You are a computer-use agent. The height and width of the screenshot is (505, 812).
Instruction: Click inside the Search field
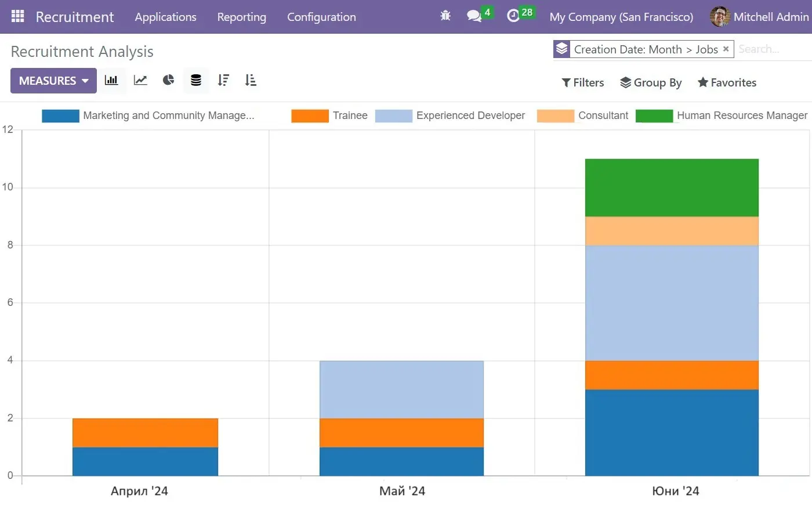[773, 49]
